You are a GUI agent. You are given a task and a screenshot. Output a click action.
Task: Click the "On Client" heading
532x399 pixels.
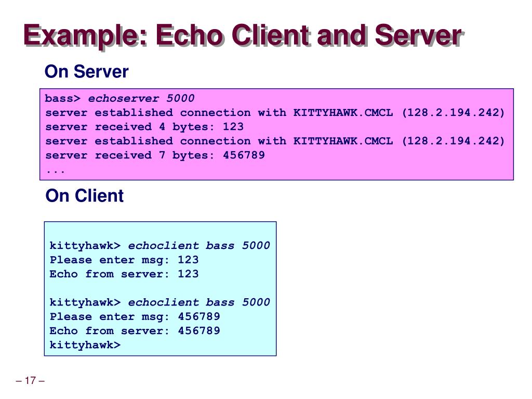pos(85,196)
